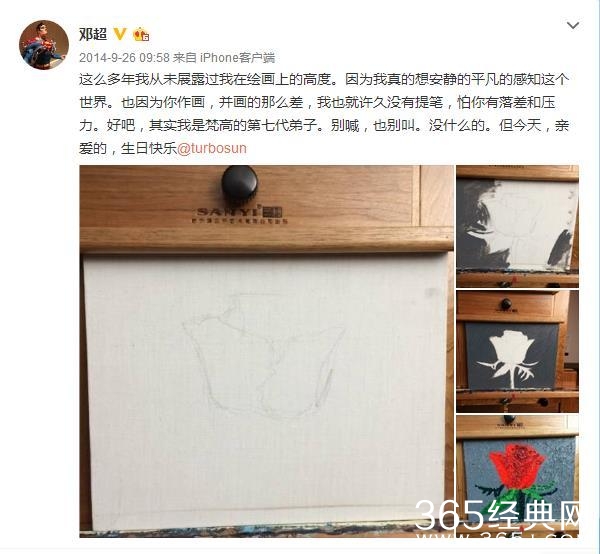The image size is (600, 554).
Task: Open the 邓超 username link
Action: 93,34
